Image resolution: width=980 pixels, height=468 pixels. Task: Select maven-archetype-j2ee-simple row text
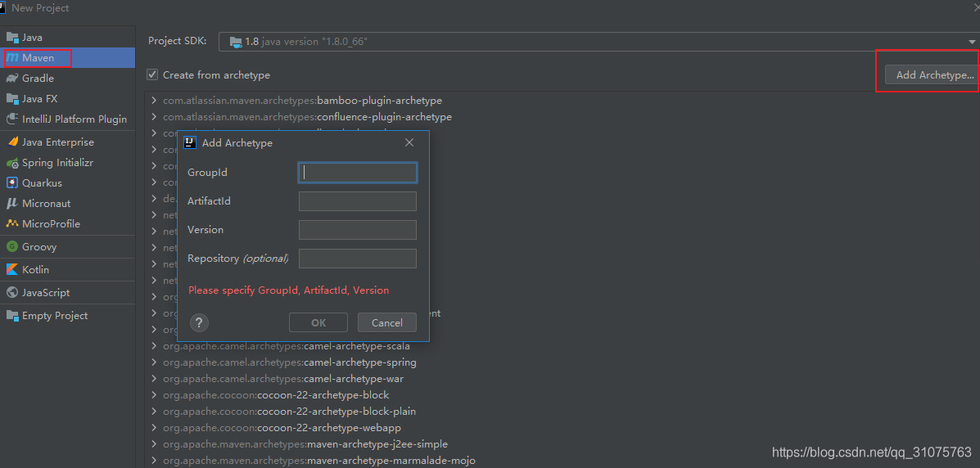(x=305, y=444)
